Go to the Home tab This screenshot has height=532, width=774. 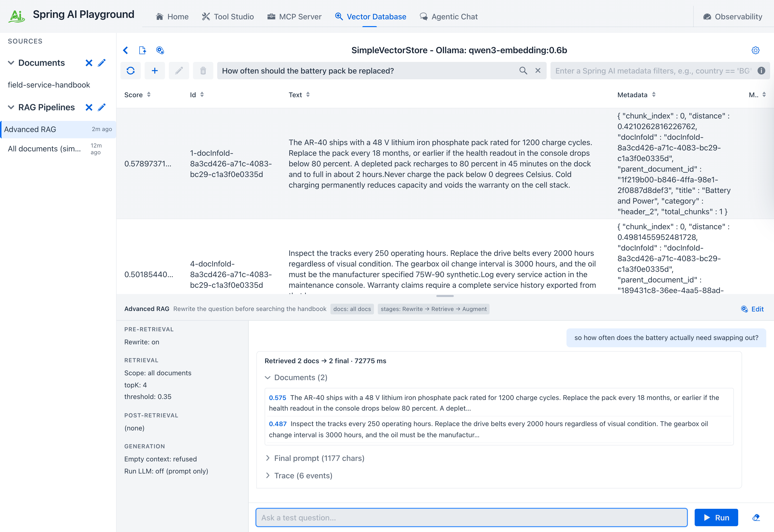click(x=172, y=17)
